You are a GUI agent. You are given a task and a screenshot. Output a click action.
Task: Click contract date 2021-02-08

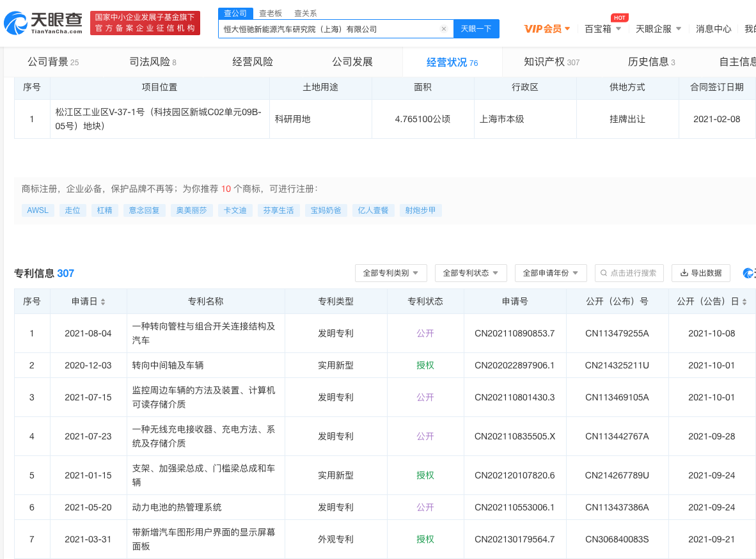point(716,119)
